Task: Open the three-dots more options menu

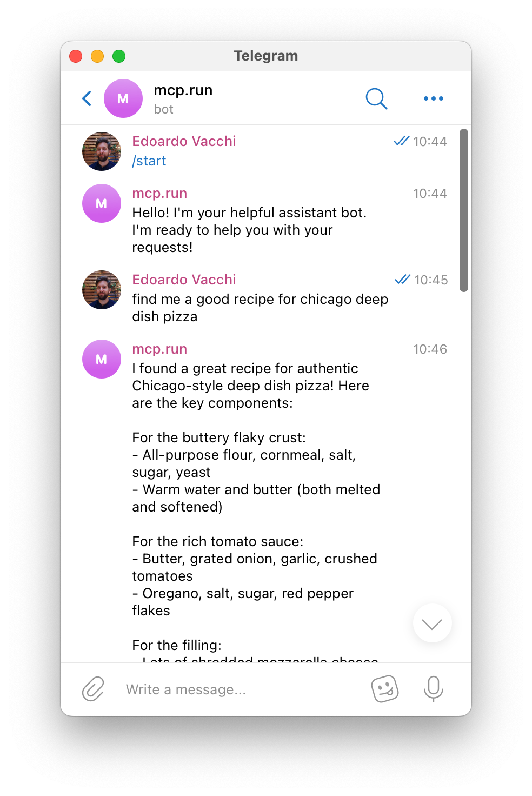Action: (434, 98)
